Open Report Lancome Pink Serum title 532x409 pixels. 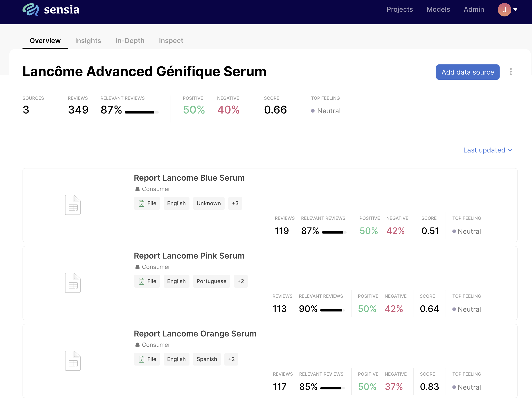[189, 256]
